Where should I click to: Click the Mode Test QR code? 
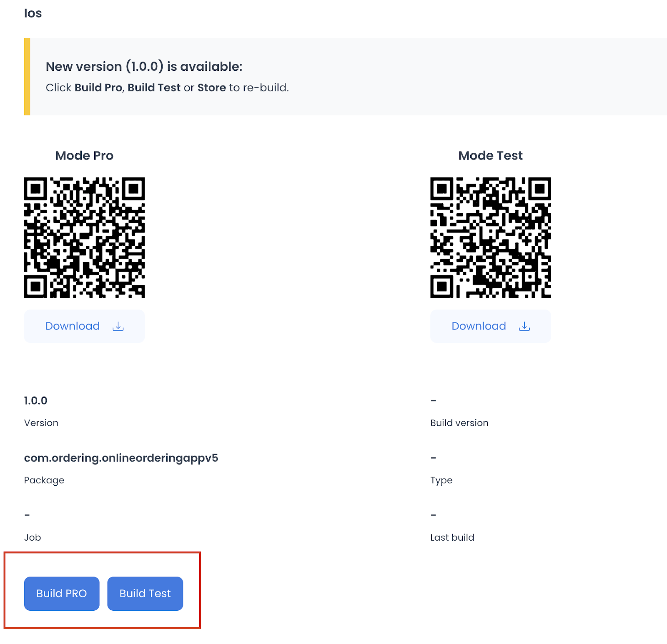pos(491,237)
